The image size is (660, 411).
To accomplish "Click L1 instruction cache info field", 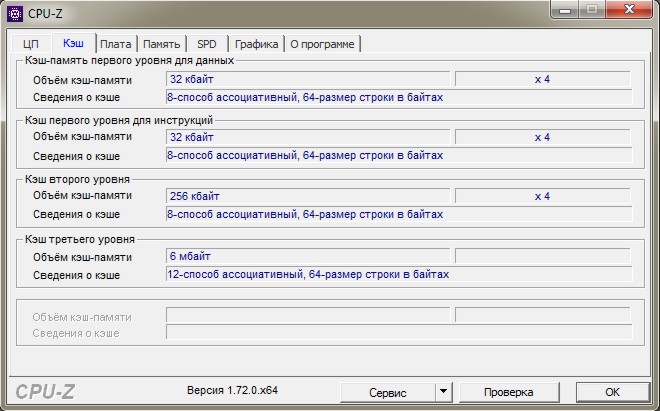I will pos(399,155).
